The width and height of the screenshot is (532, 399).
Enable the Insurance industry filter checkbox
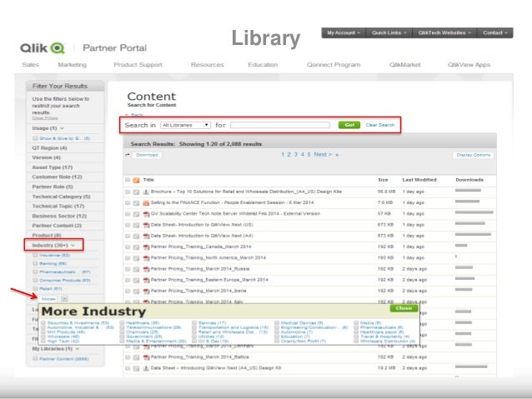(x=35, y=255)
